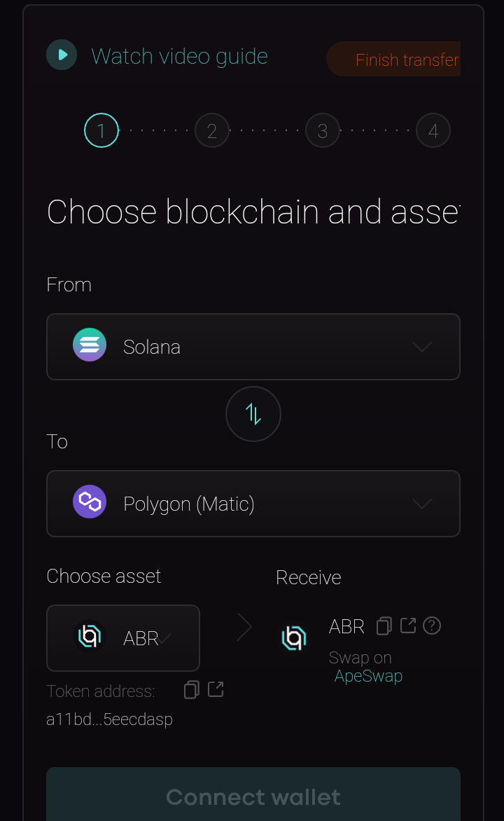The width and height of the screenshot is (504, 821).
Task: Play the video guide icon
Action: 62,55
